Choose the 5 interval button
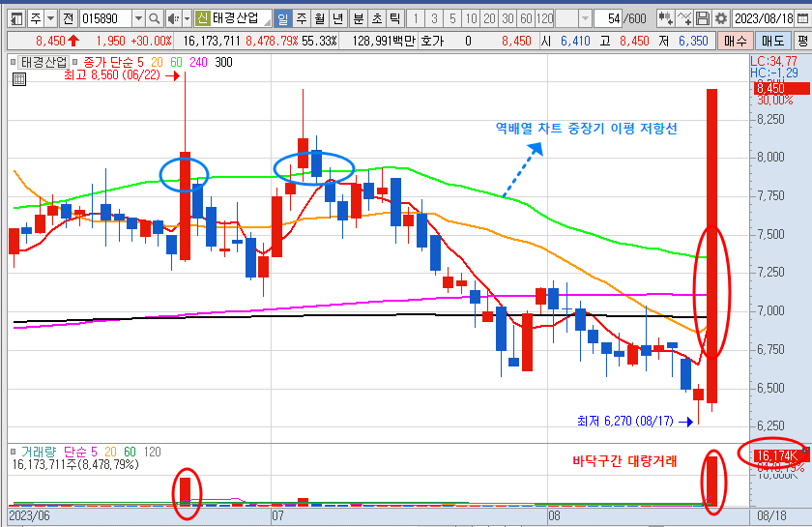812x527 pixels. (452, 19)
